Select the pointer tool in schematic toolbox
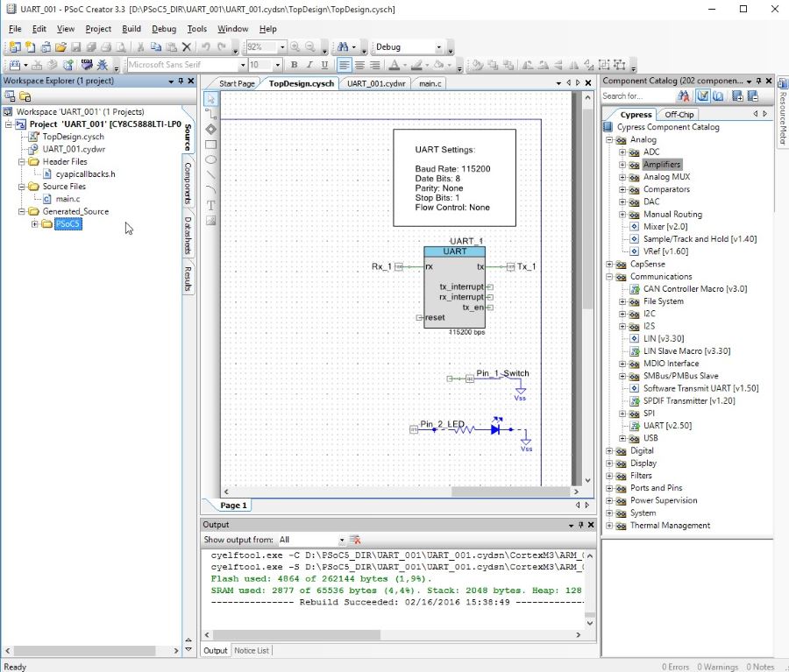 click(x=210, y=99)
